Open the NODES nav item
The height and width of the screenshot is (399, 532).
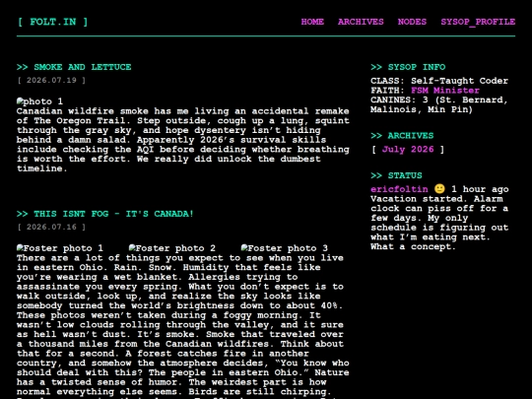[x=412, y=22]
